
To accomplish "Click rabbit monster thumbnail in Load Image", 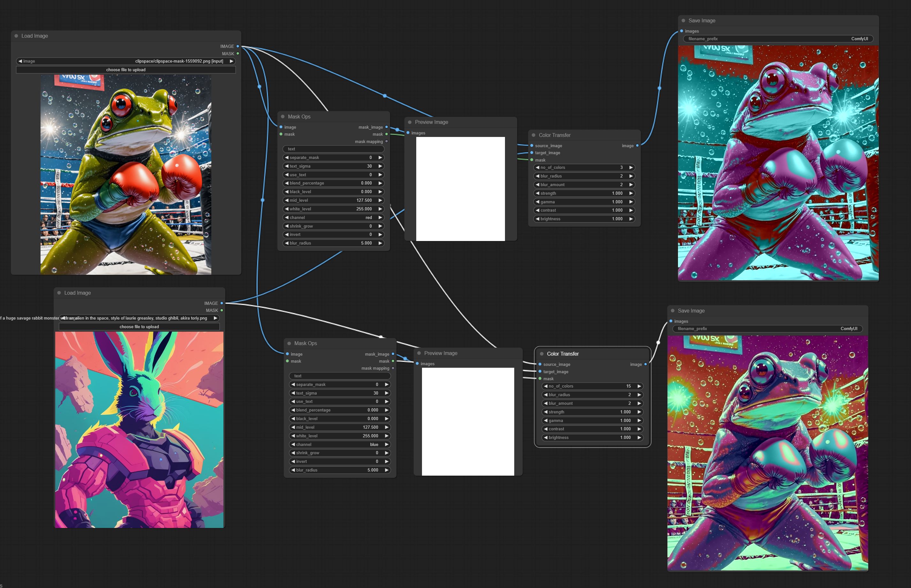I will click(139, 430).
